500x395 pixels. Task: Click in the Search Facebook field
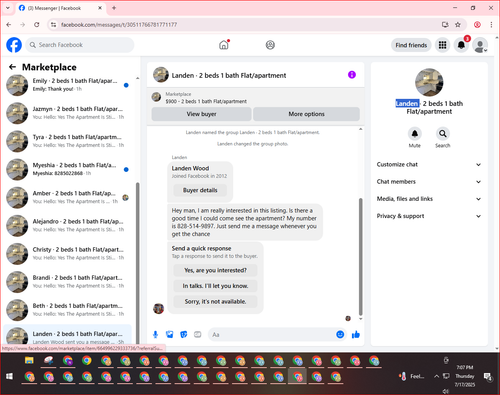click(80, 45)
